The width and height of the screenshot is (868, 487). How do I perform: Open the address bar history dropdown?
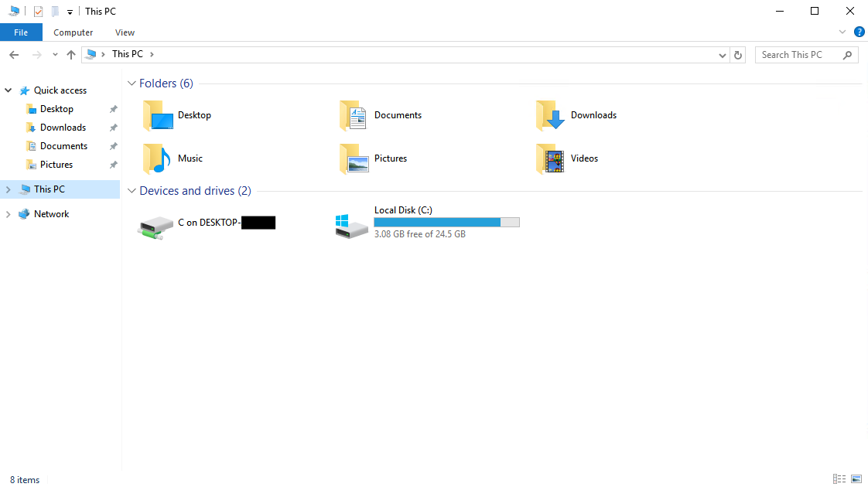point(723,55)
